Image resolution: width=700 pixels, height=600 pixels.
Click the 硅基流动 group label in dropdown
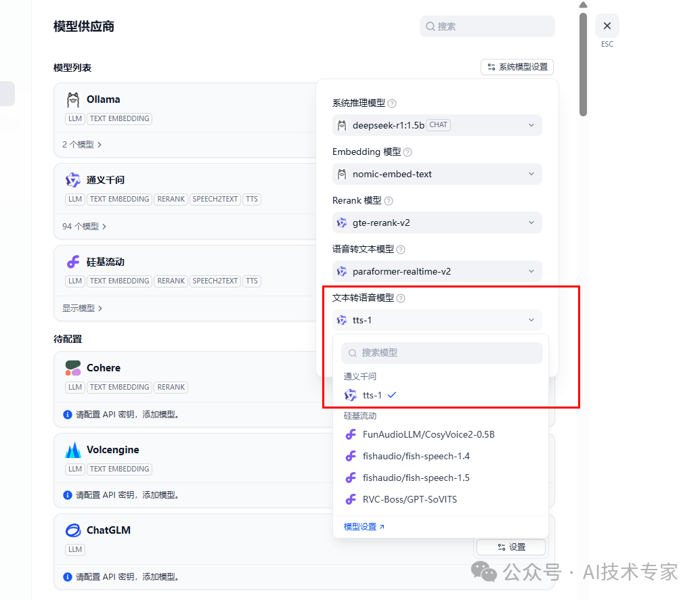[x=360, y=416]
